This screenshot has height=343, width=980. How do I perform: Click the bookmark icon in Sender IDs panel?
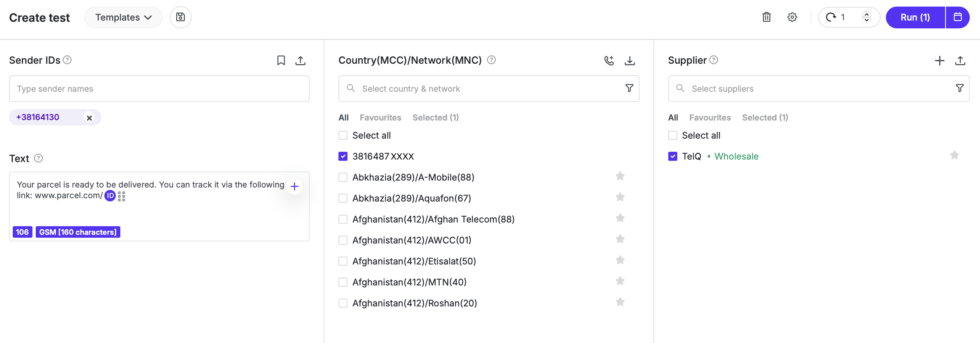coord(281,60)
